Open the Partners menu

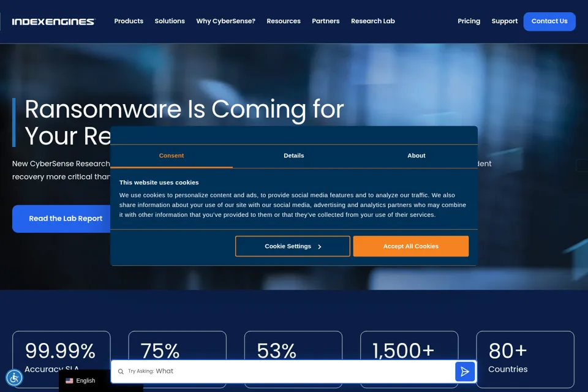click(x=325, y=21)
